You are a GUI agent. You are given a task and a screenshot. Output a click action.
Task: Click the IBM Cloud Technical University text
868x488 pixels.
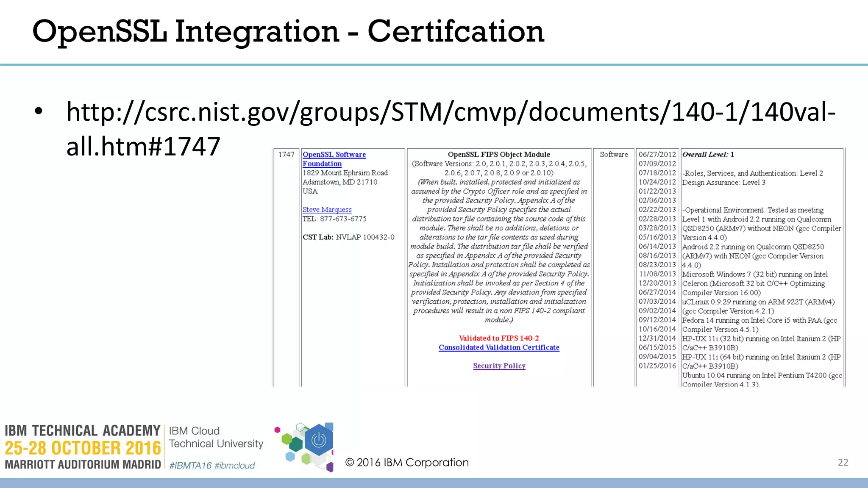point(216,437)
